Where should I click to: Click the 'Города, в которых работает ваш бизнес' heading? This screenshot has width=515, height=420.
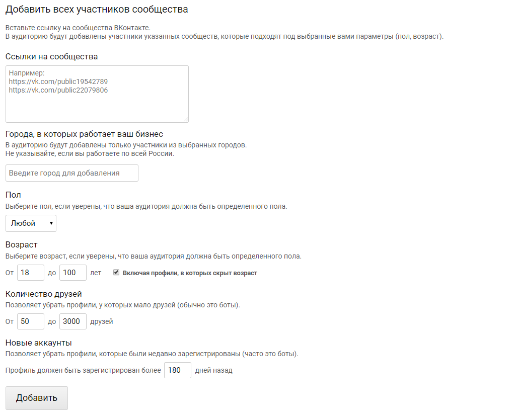tap(84, 134)
